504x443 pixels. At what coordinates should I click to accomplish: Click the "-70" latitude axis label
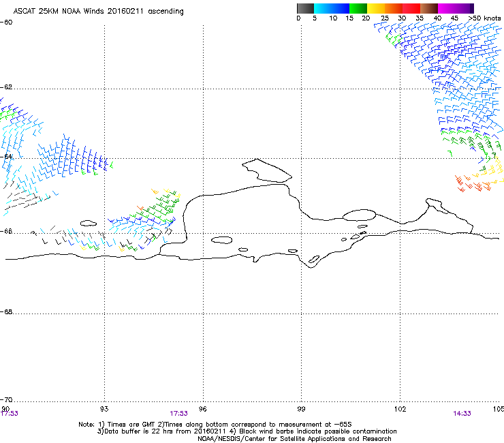[x=6, y=399]
